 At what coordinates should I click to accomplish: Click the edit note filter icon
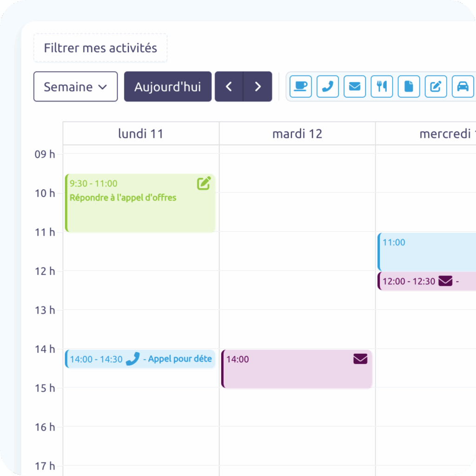pos(436,86)
